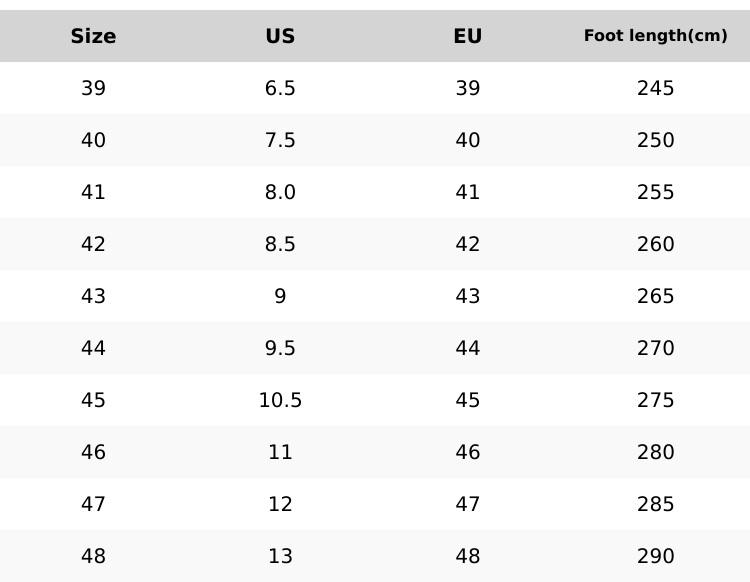This screenshot has width=750, height=582.
Task: Click US size 12 cell
Action: point(280,504)
